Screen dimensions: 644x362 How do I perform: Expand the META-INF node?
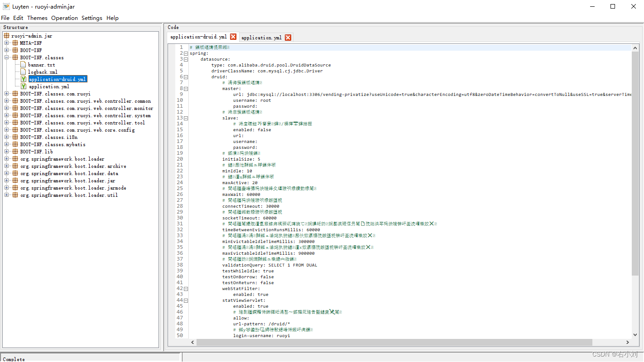coord(7,43)
